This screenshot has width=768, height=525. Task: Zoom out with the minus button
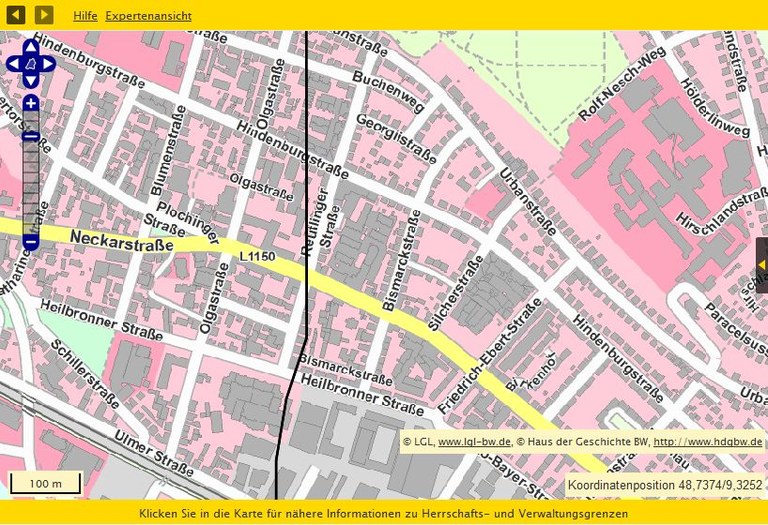(31, 242)
